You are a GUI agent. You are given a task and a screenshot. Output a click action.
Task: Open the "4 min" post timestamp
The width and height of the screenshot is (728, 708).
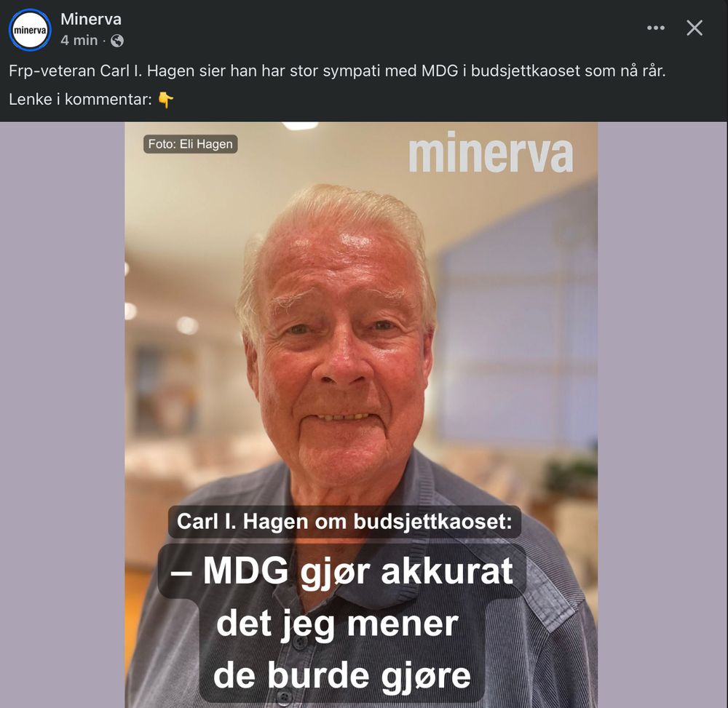click(x=79, y=40)
